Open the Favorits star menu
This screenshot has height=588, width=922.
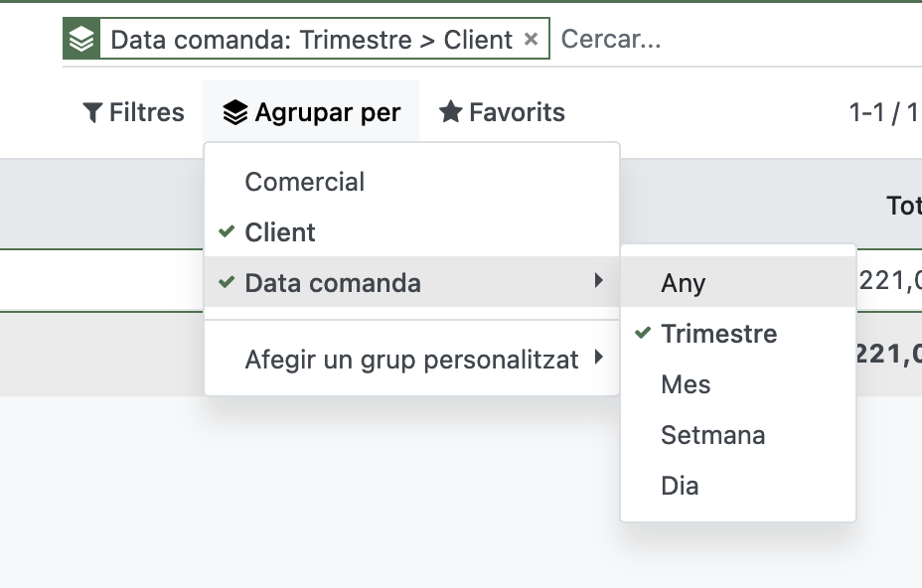pos(502,112)
